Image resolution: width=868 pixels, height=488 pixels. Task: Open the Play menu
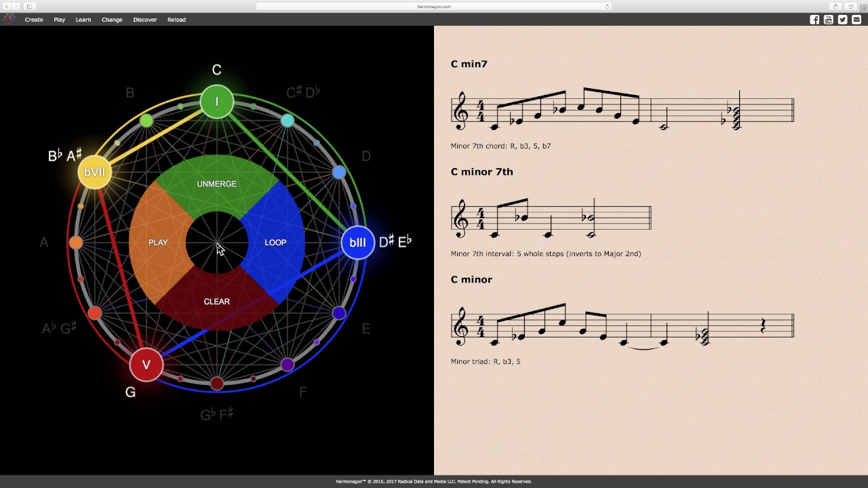point(60,20)
